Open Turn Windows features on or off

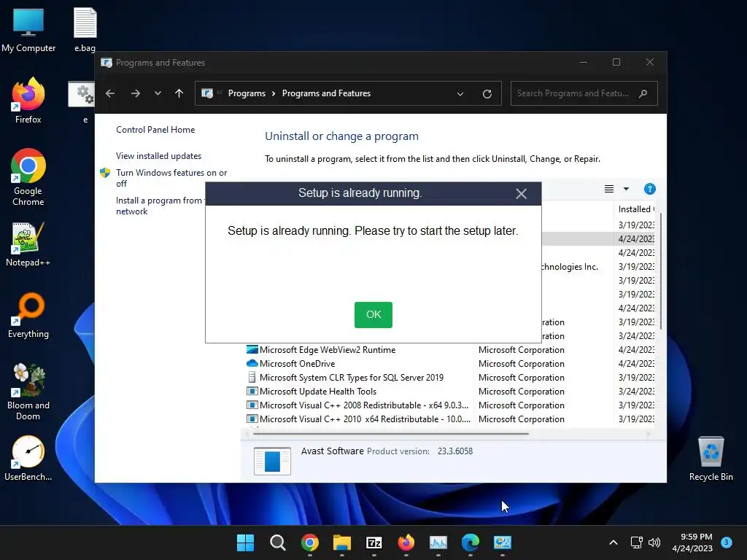[x=171, y=178]
